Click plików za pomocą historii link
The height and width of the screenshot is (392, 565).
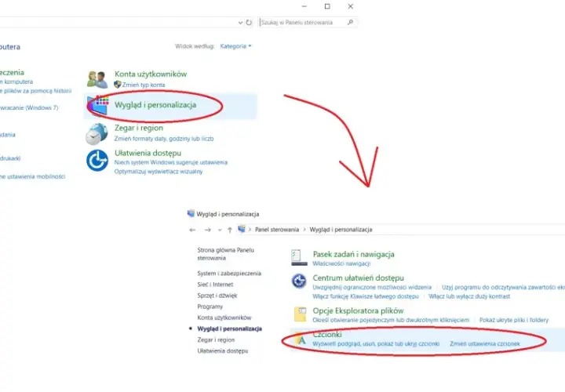(35, 91)
